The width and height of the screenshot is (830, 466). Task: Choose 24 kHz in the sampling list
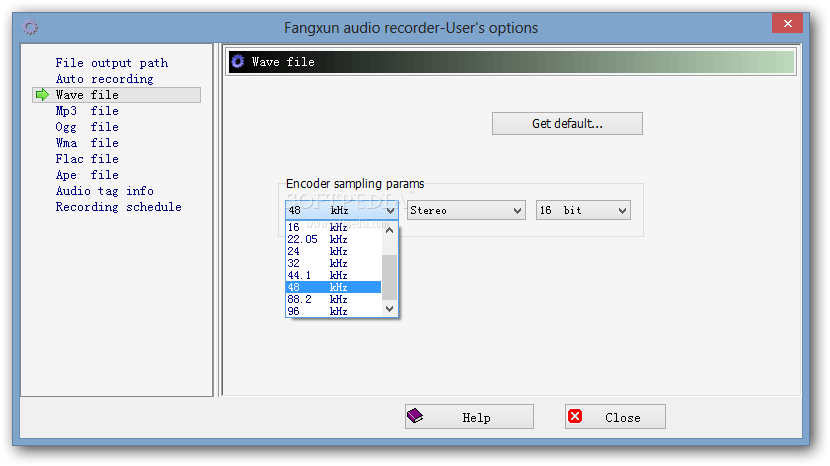333,251
